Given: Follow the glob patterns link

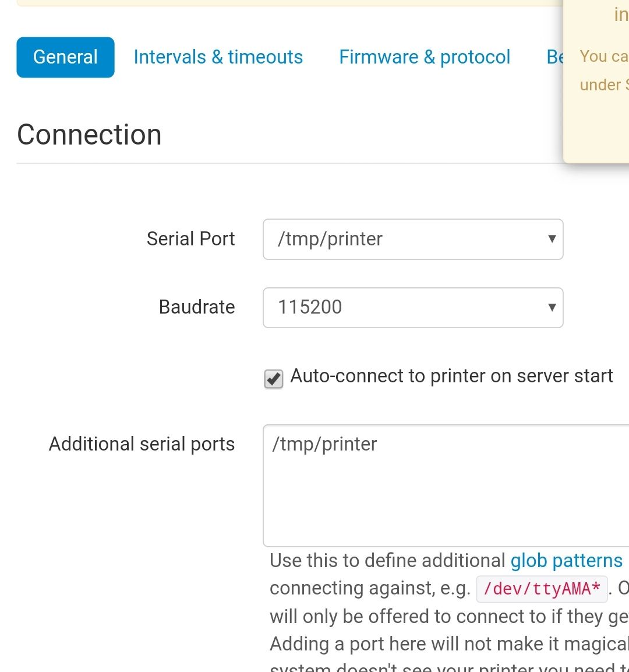Looking at the screenshot, I should tap(566, 561).
